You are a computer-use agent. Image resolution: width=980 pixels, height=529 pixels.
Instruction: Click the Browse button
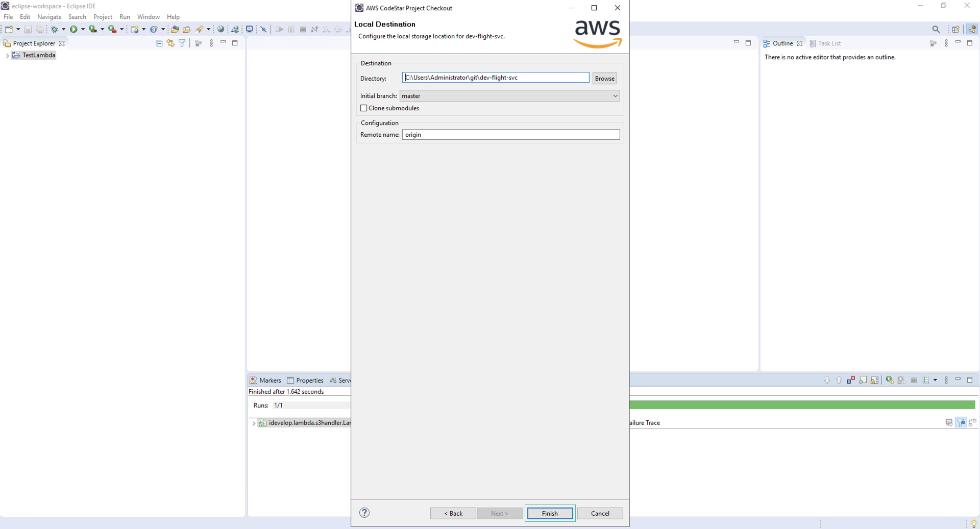604,79
